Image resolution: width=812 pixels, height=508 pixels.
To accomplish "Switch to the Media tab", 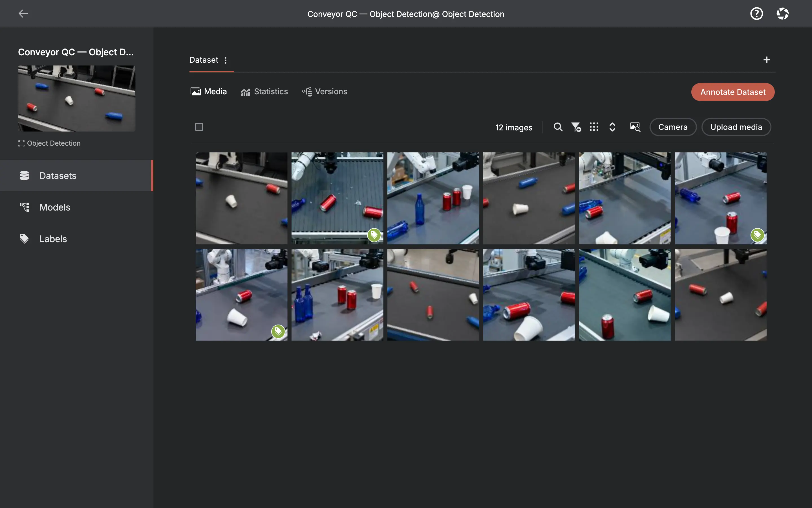I will tap(209, 91).
